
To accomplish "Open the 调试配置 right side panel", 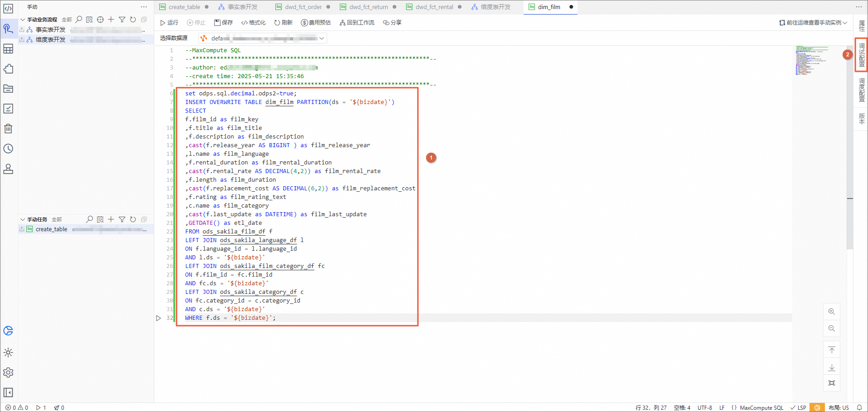I will coord(861,55).
